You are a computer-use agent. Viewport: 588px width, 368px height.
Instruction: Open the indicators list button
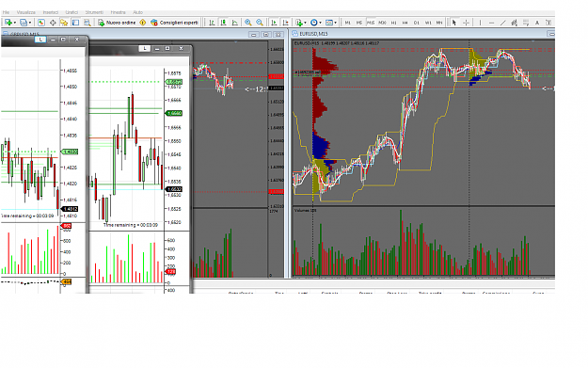coord(299,23)
